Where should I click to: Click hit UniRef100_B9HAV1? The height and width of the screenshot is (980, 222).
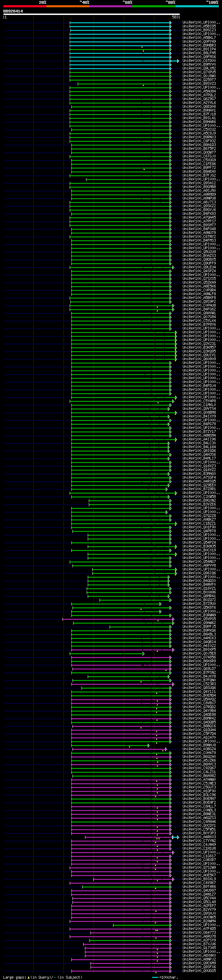click(x=199, y=111)
